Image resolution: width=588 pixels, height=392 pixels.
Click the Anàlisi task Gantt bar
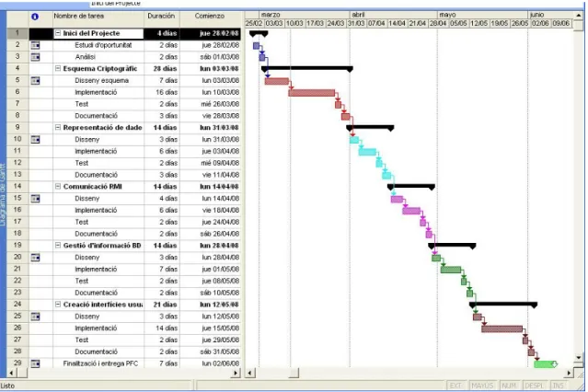pos(262,58)
